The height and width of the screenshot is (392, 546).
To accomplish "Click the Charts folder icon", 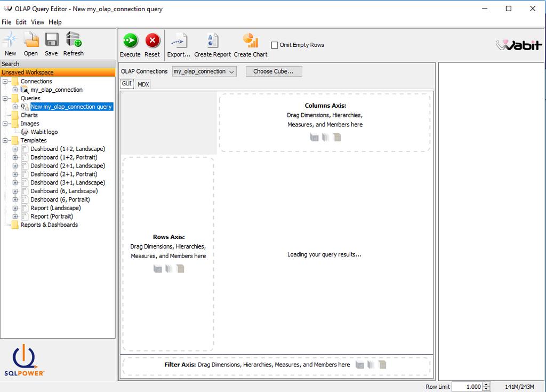I will (15, 115).
